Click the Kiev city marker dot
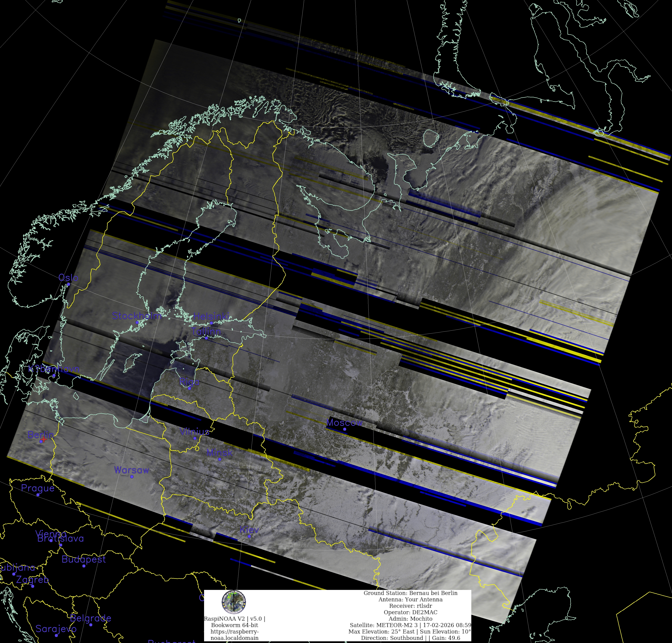The width and height of the screenshot is (672, 643). point(249,536)
